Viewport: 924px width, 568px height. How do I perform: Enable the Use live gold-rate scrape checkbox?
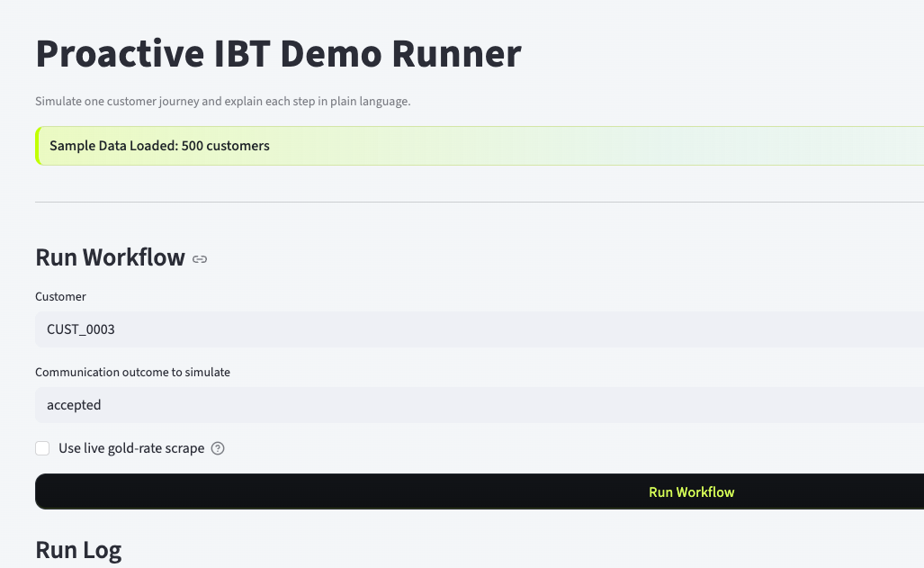pos(42,448)
